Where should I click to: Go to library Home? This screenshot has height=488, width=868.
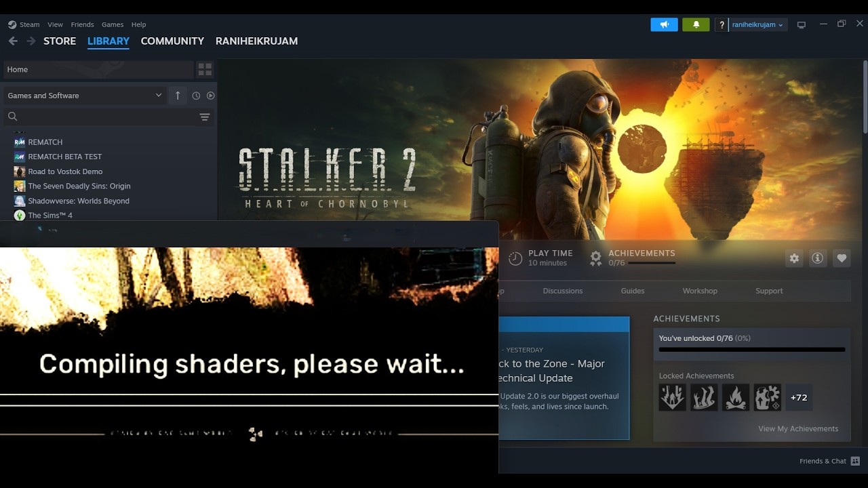[98, 69]
